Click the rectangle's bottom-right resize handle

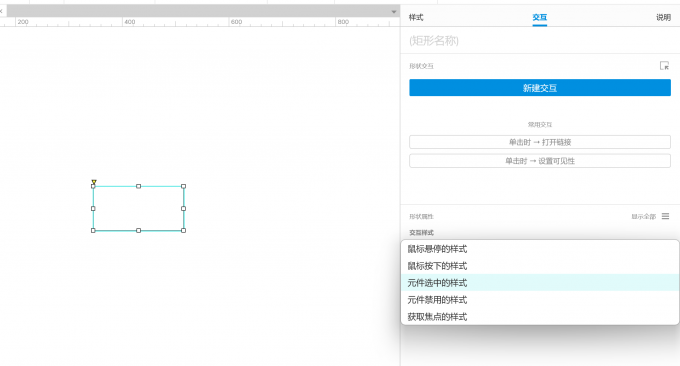click(x=183, y=230)
